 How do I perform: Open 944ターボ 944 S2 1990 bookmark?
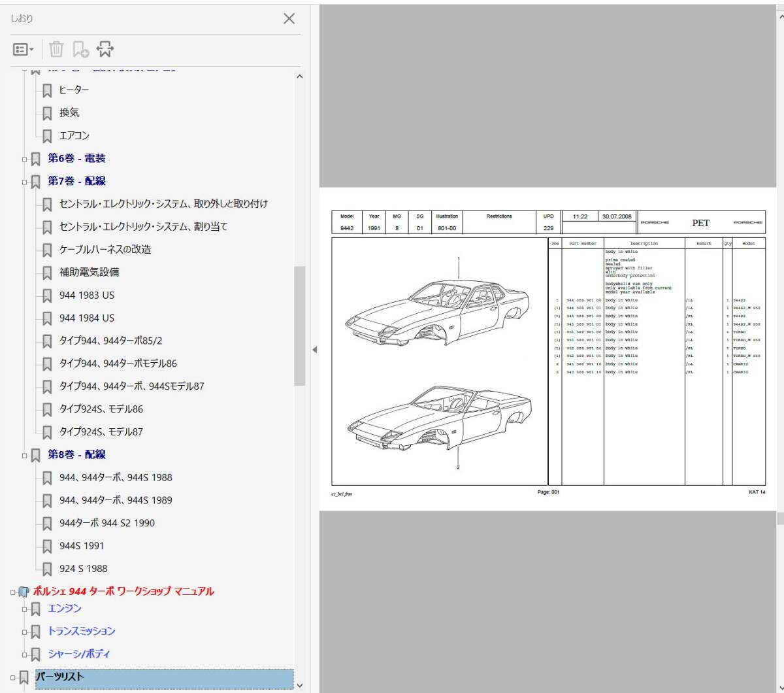[x=107, y=523]
